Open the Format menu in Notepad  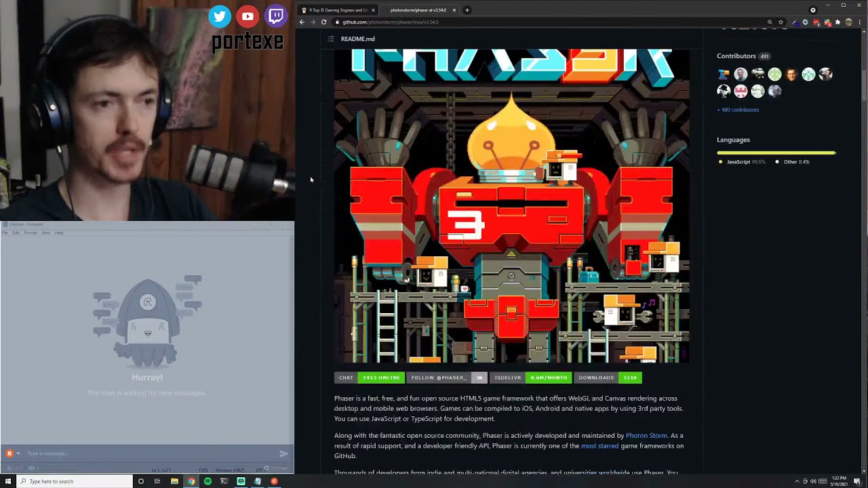click(31, 232)
